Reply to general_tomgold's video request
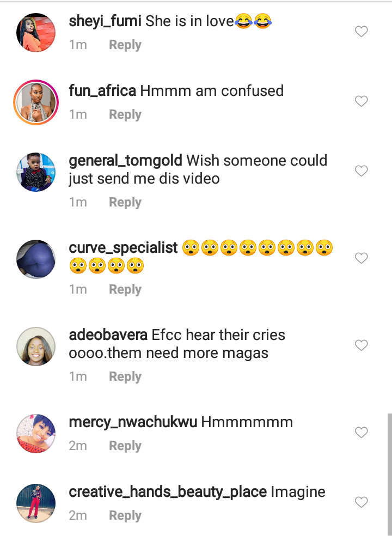The image size is (392, 547). [125, 202]
